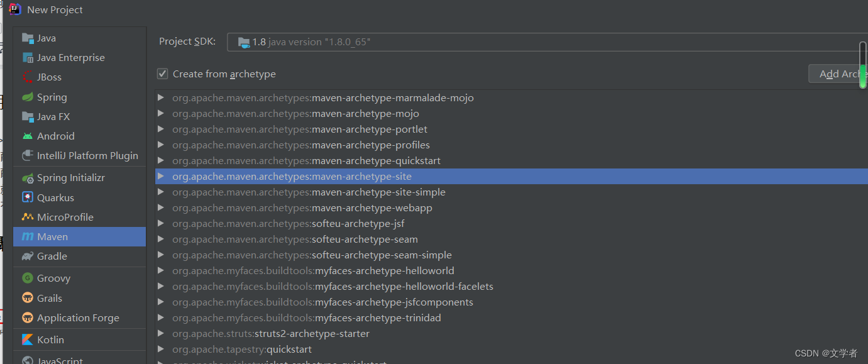The width and height of the screenshot is (868, 364).
Task: Select Grails project type
Action: tap(80, 298)
